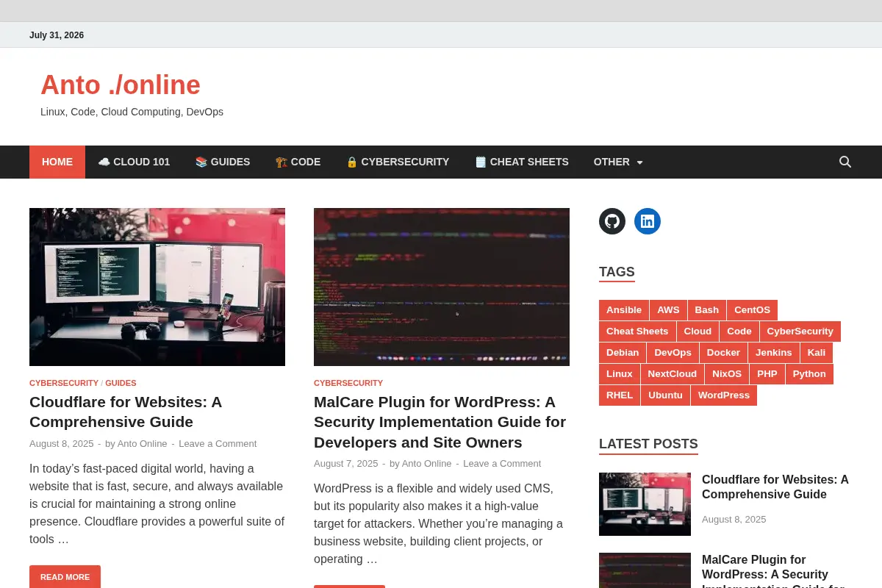Select the Cheat Sheets tag
882x588 pixels.
click(637, 331)
